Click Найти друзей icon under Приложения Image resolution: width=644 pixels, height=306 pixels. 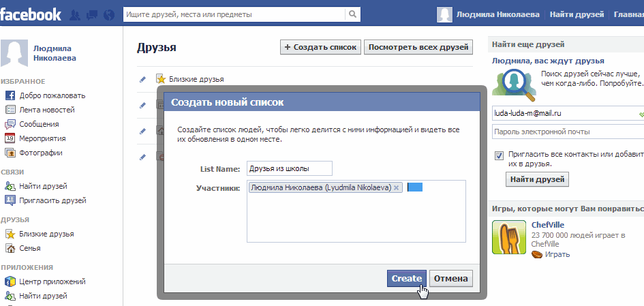[x=10, y=296]
